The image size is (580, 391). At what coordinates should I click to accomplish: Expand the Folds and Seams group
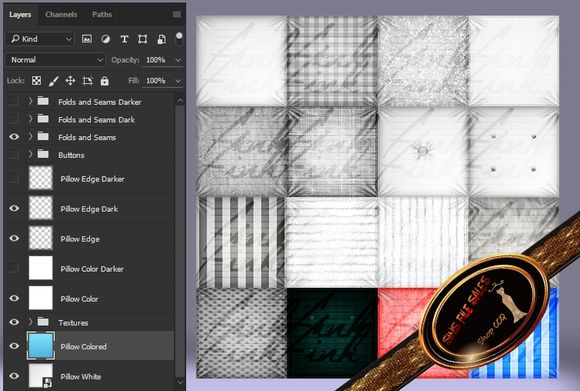tap(31, 136)
